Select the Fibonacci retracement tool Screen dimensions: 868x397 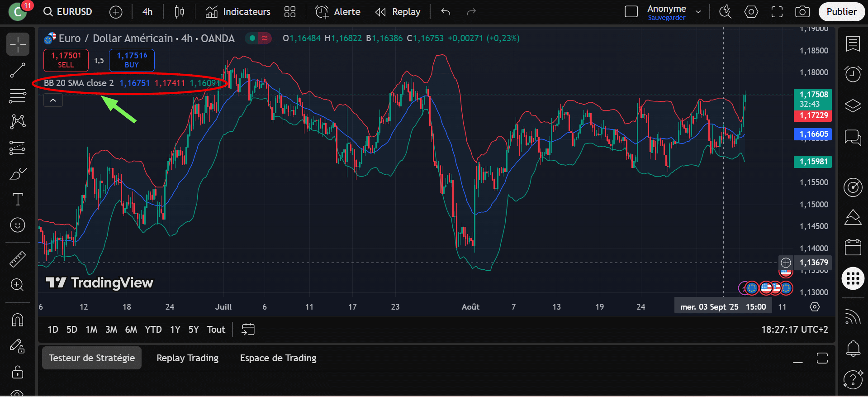pos(18,96)
